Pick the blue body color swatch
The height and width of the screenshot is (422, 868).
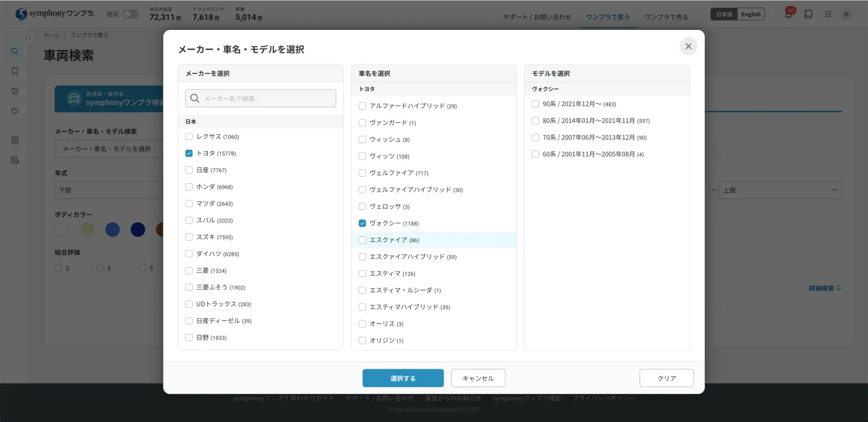point(112,229)
